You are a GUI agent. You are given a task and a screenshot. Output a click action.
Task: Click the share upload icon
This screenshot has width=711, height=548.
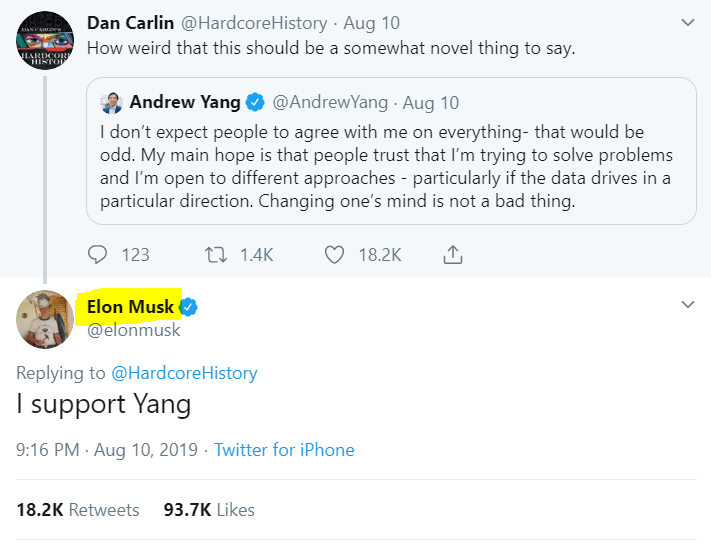pyautogui.click(x=453, y=254)
